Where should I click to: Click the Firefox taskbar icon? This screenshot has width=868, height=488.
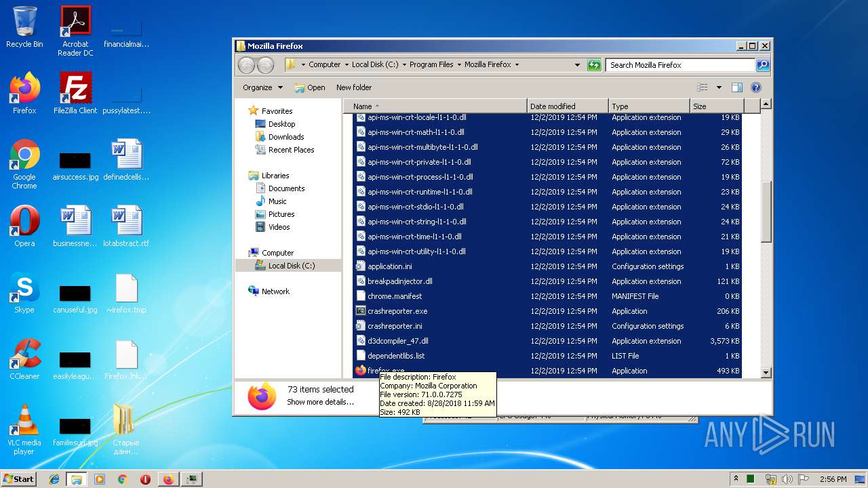[168, 479]
